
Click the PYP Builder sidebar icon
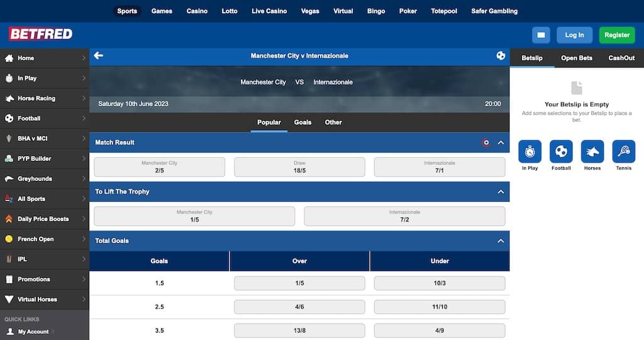pos(9,158)
